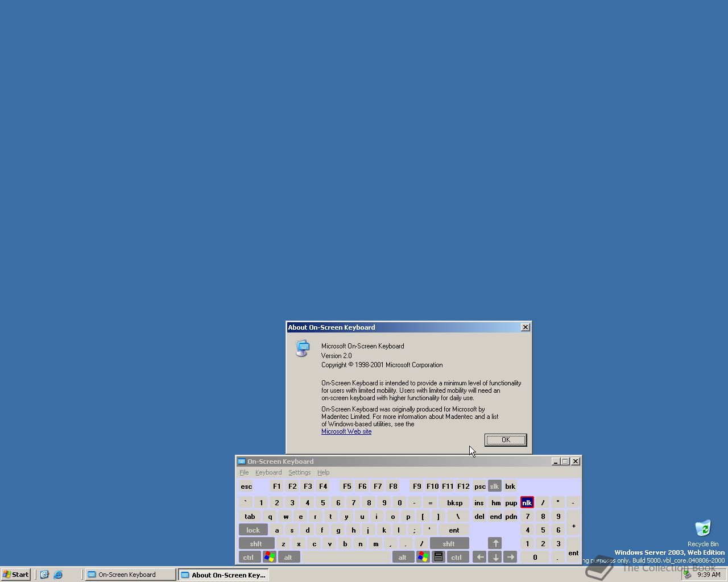The width and height of the screenshot is (728, 582).
Task: Click the numpad 0 key
Action: tap(535, 557)
